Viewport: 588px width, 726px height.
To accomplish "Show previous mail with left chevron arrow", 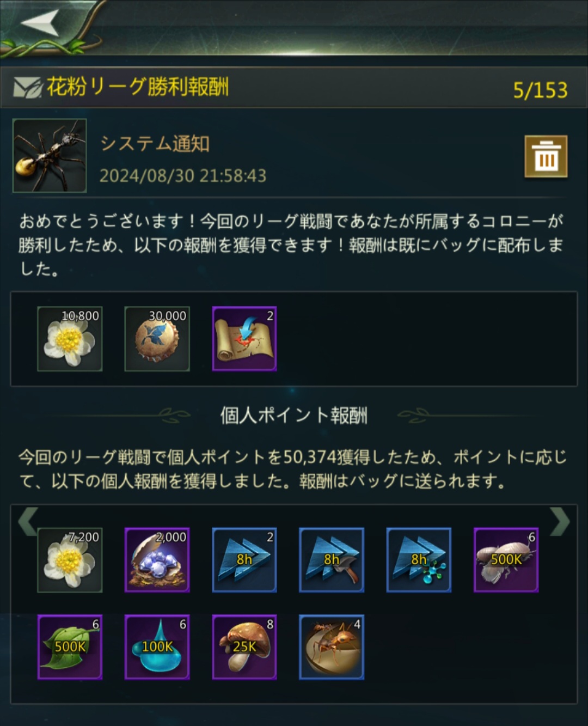I will (28, 522).
